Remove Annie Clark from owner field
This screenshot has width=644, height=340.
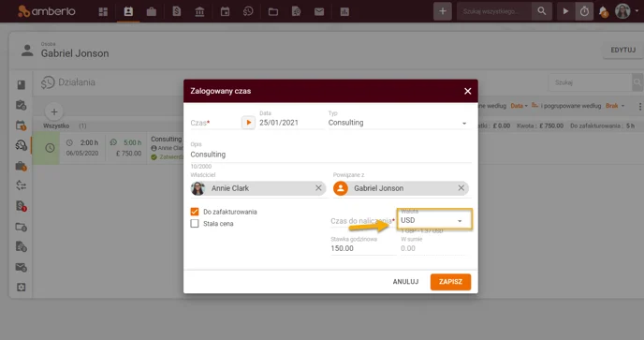point(318,188)
